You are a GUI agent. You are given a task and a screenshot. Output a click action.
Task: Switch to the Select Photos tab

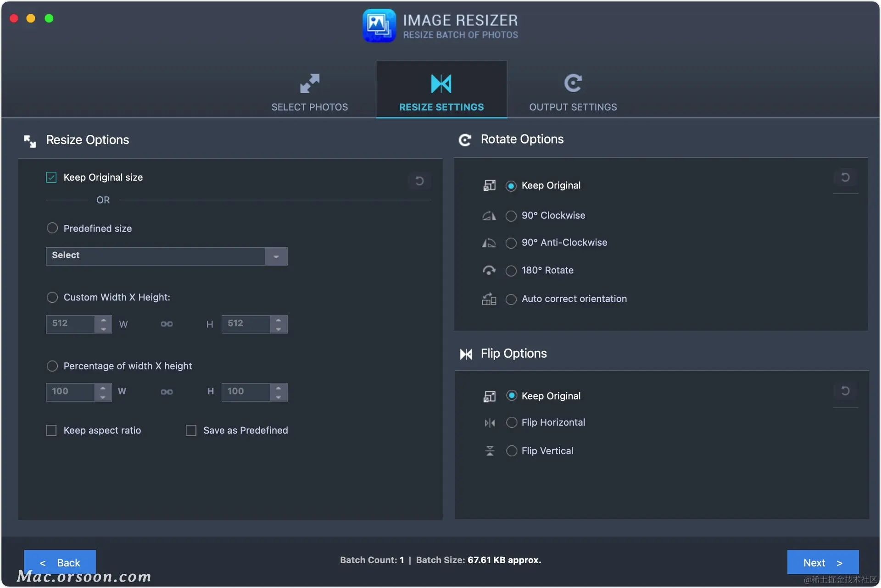click(x=310, y=92)
